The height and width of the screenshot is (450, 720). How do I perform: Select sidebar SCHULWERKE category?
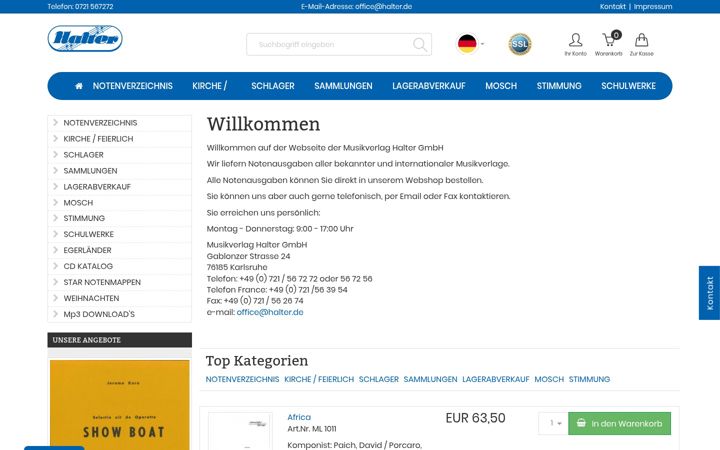click(x=119, y=234)
